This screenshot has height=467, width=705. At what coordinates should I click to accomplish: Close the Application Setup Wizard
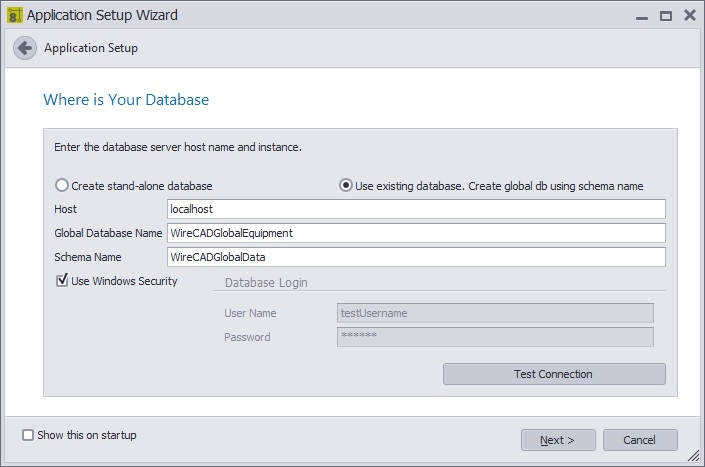[x=690, y=15]
